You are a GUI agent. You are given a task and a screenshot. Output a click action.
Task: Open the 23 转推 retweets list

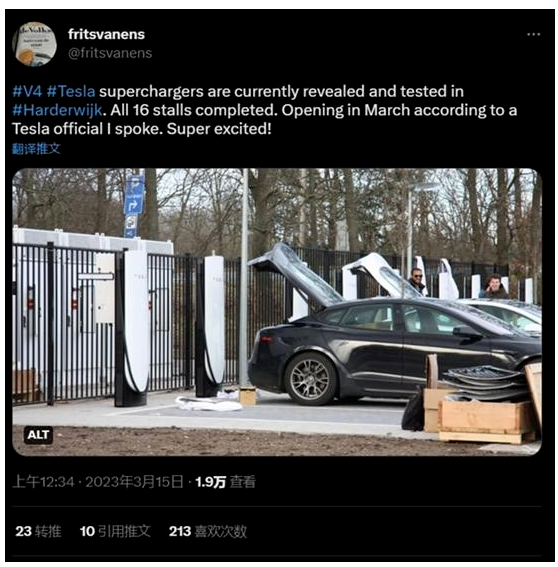[x=38, y=531]
